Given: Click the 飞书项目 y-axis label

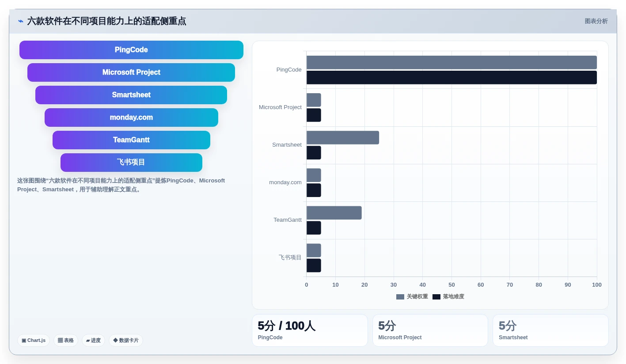Looking at the screenshot, I should click(290, 258).
